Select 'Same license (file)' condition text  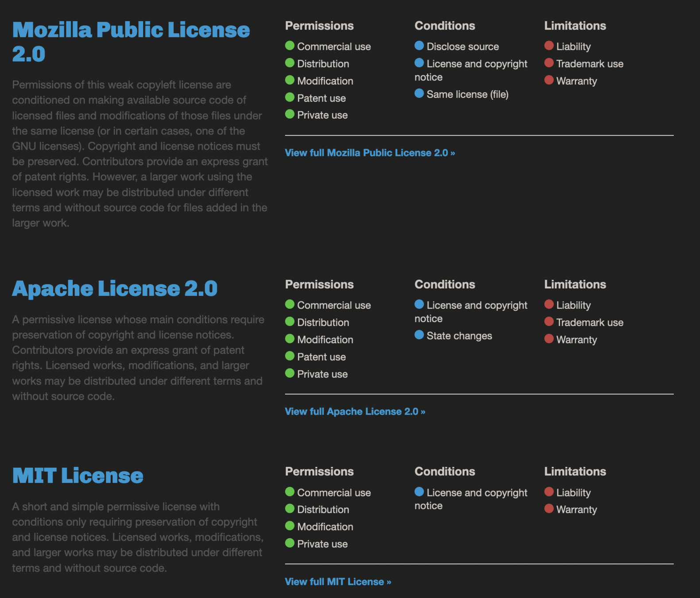(468, 94)
